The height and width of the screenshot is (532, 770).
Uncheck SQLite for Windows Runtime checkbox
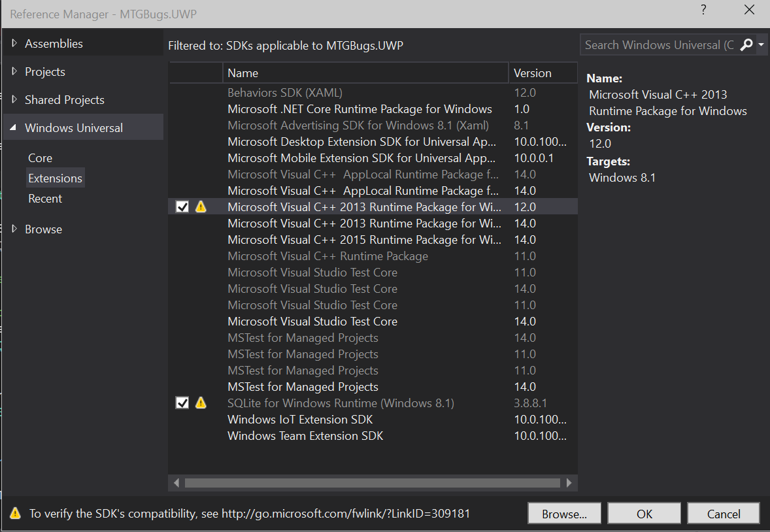pos(182,403)
